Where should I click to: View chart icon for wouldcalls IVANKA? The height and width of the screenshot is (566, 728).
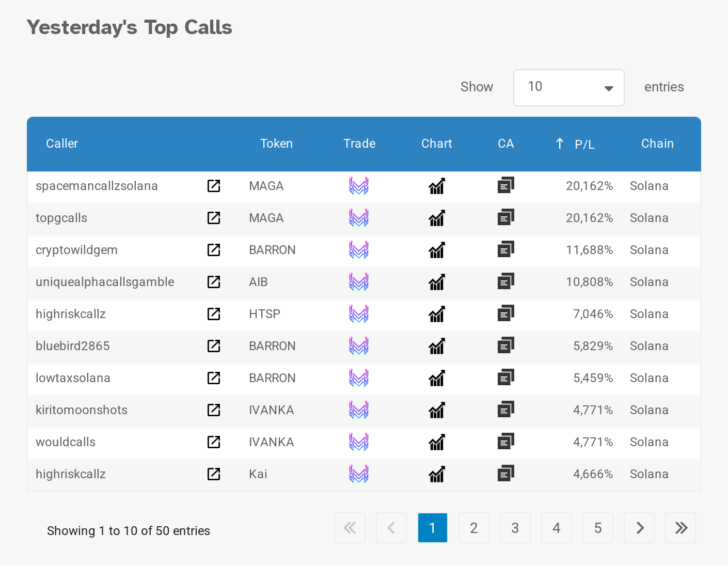tap(437, 442)
